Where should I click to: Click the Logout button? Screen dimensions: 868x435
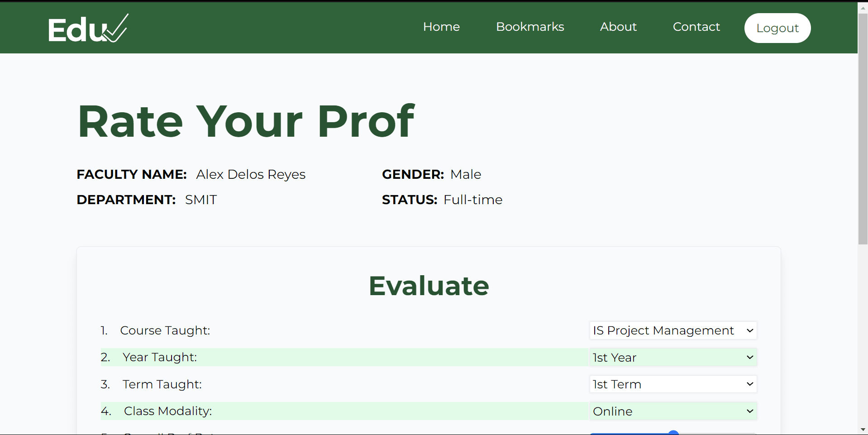coord(777,28)
